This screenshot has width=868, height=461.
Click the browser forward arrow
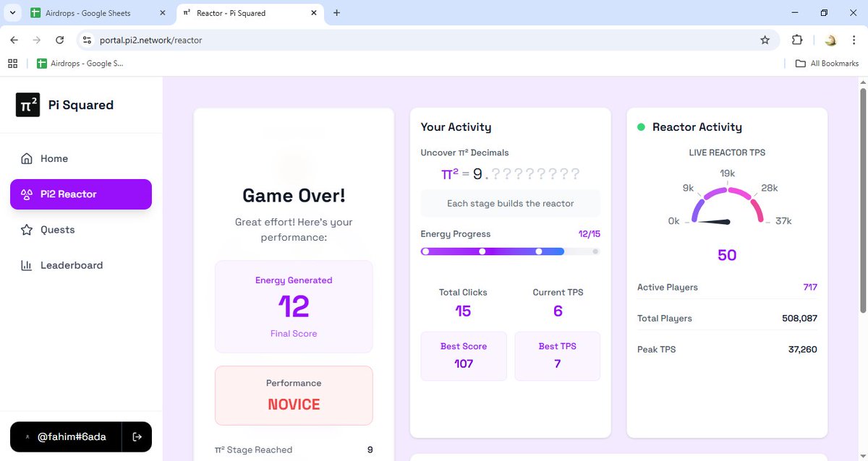tap(37, 40)
